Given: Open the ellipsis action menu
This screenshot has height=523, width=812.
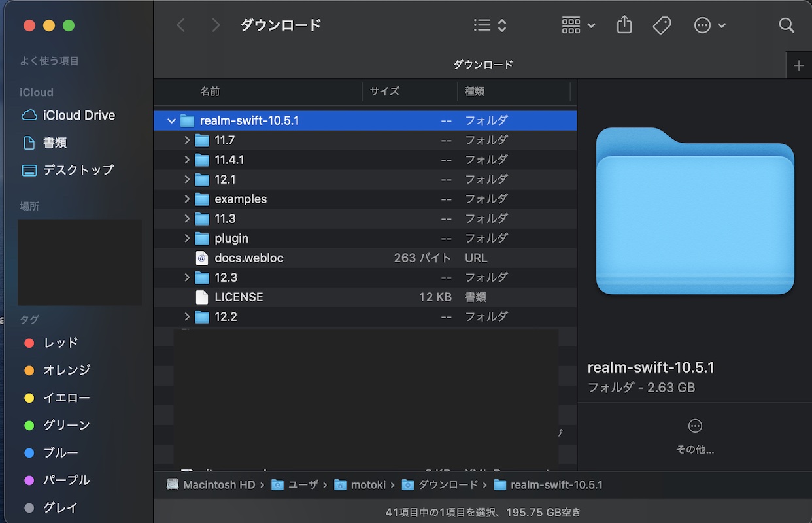Looking at the screenshot, I should [x=710, y=25].
